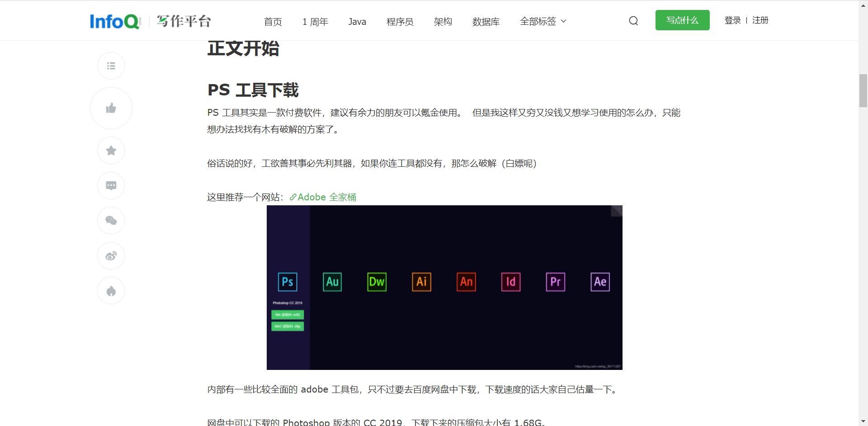Click the PS 工具下载 heading
Screen dimensions: 868x426
[253, 90]
